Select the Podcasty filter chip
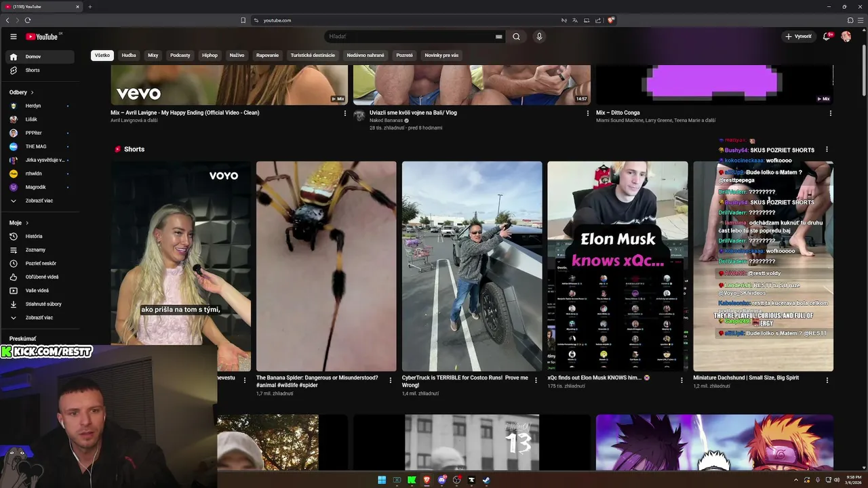This screenshot has height=488, width=868. [180, 56]
